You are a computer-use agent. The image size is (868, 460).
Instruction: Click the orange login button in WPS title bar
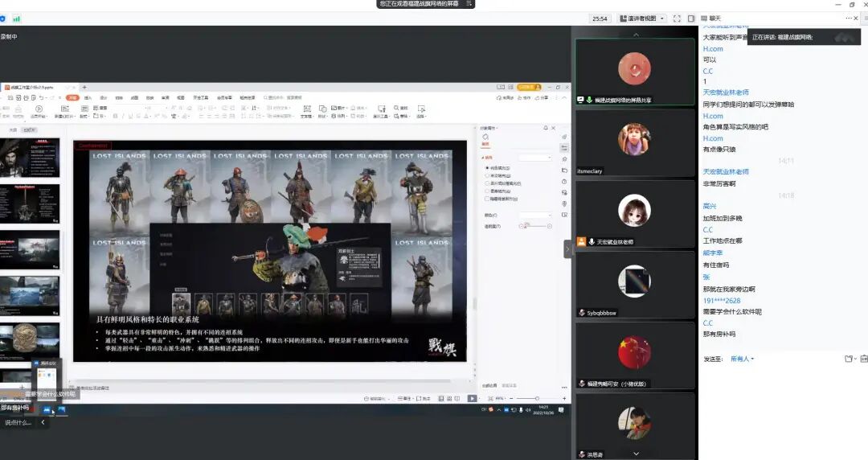(529, 87)
